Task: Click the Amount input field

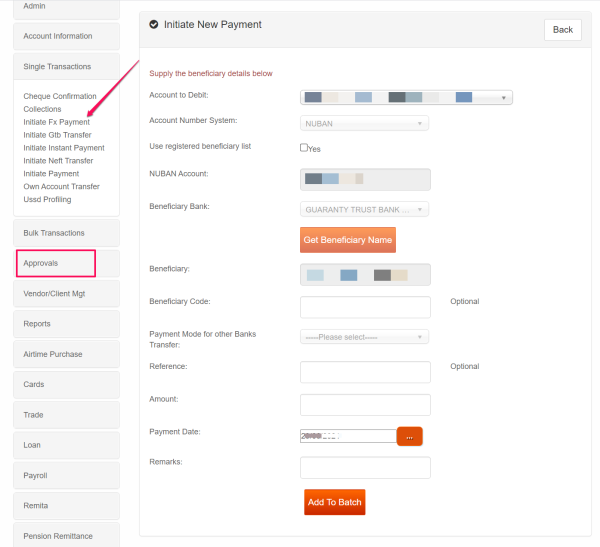Action: point(365,405)
